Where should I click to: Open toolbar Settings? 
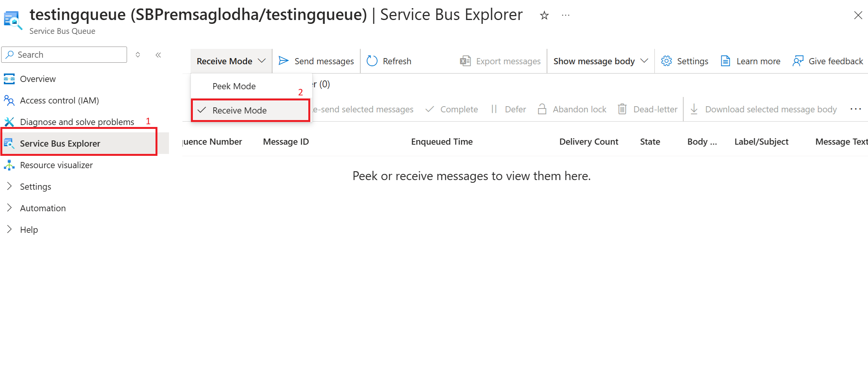[x=685, y=61]
